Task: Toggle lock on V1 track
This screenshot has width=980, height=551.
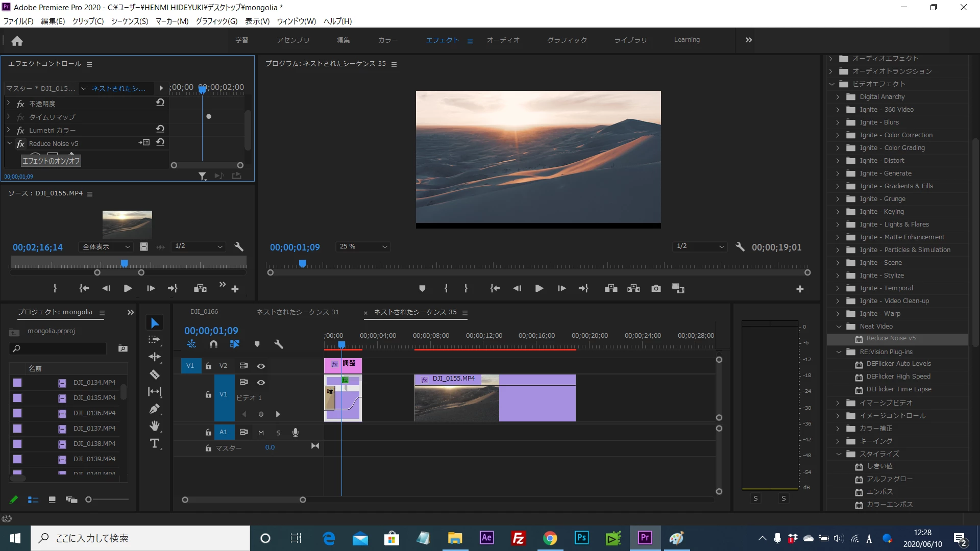Action: (208, 394)
